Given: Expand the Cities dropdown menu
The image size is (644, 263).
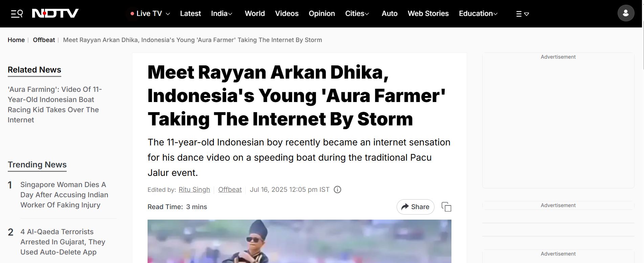Looking at the screenshot, I should (x=357, y=14).
